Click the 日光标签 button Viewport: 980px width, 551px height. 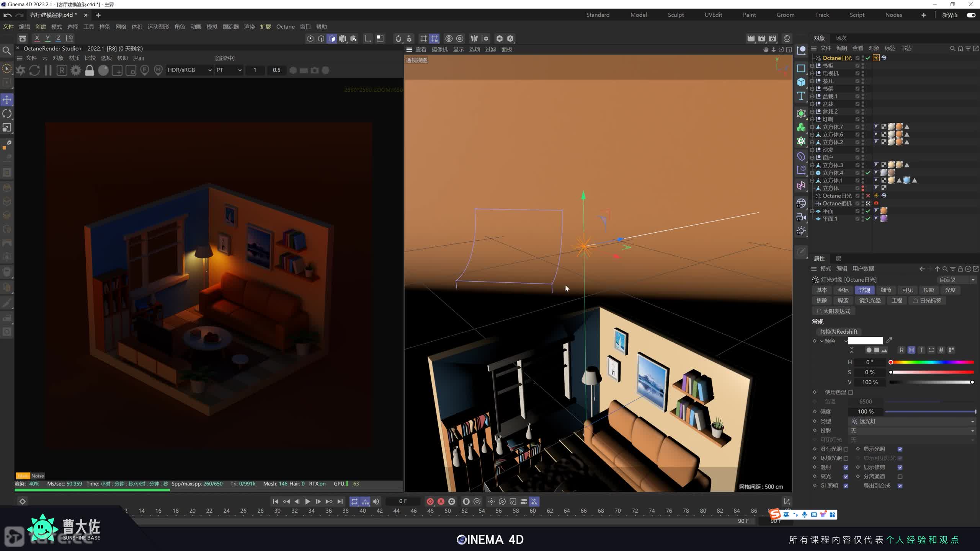pyautogui.click(x=927, y=301)
